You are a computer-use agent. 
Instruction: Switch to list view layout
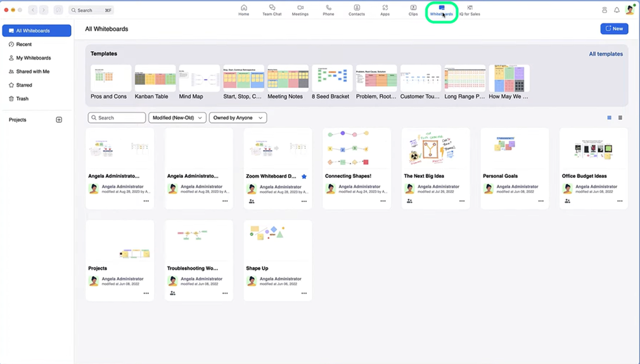tap(620, 118)
